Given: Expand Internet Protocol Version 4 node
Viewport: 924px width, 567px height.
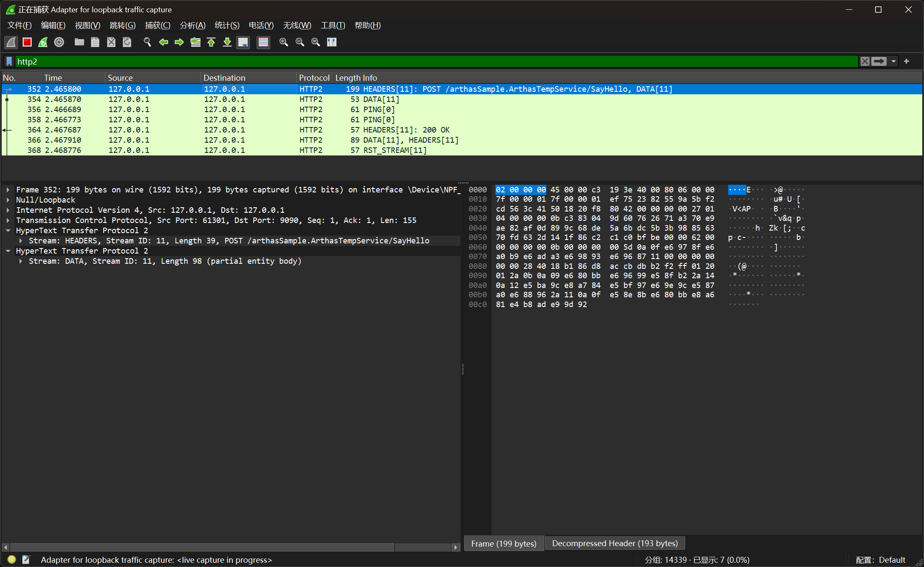Looking at the screenshot, I should (x=8, y=210).
